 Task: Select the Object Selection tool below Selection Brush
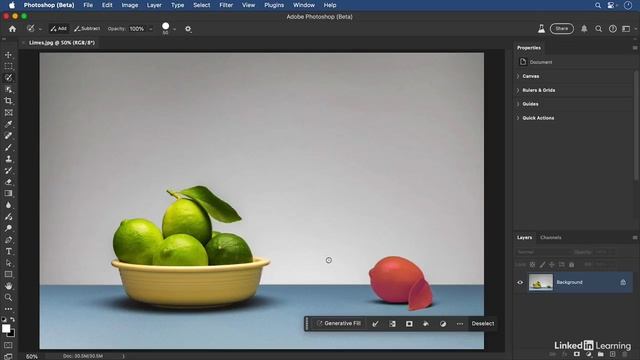[x=8, y=89]
